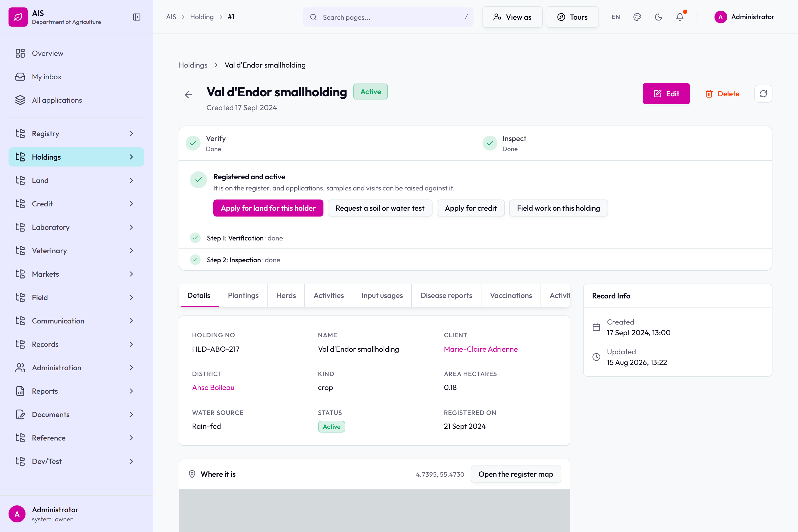798x532 pixels.
Task: Expand the Registry menu section
Action: click(x=76, y=134)
